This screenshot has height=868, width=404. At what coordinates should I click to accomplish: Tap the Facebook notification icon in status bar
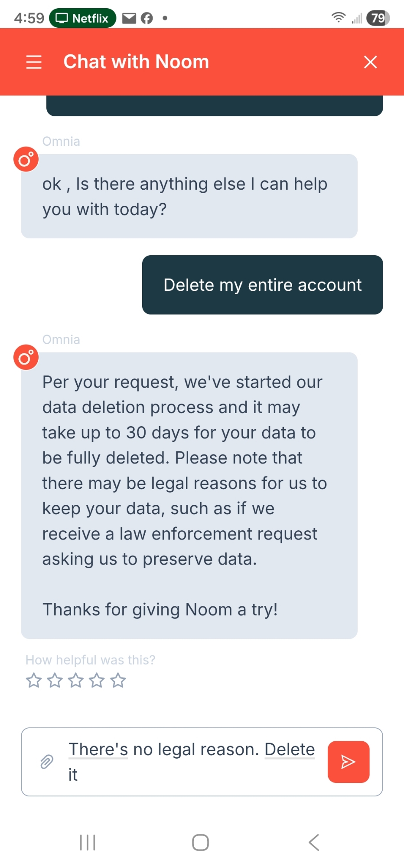[x=147, y=18]
